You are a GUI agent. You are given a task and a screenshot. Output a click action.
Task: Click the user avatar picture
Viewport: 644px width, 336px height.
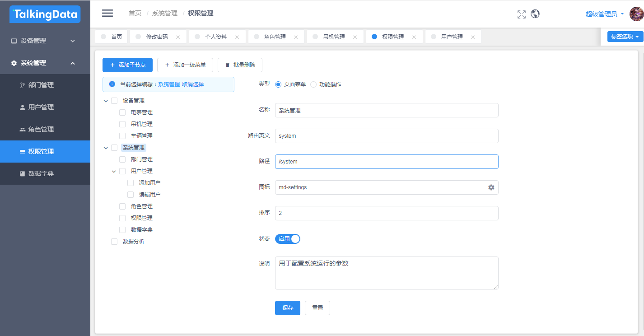[636, 14]
